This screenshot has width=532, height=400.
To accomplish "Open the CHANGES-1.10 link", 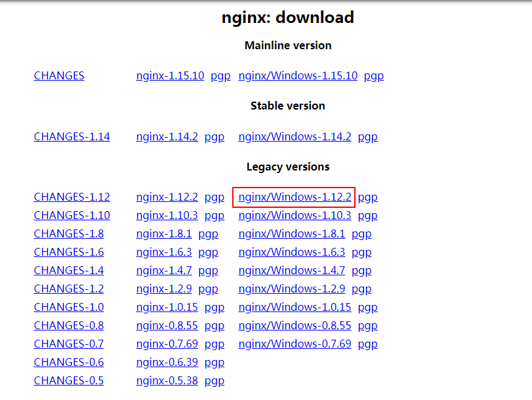I will (72, 216).
